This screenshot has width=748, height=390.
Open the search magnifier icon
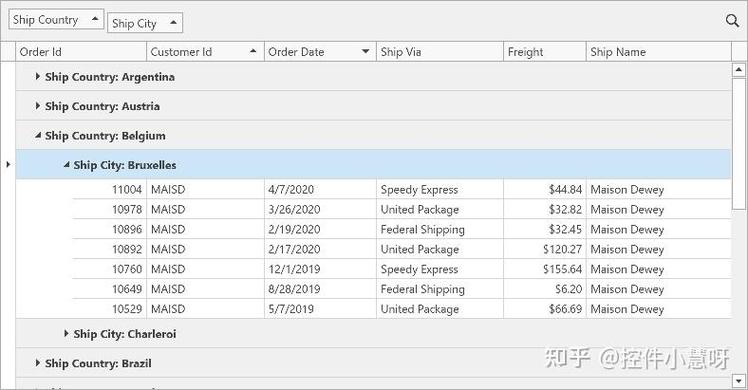pyautogui.click(x=732, y=21)
